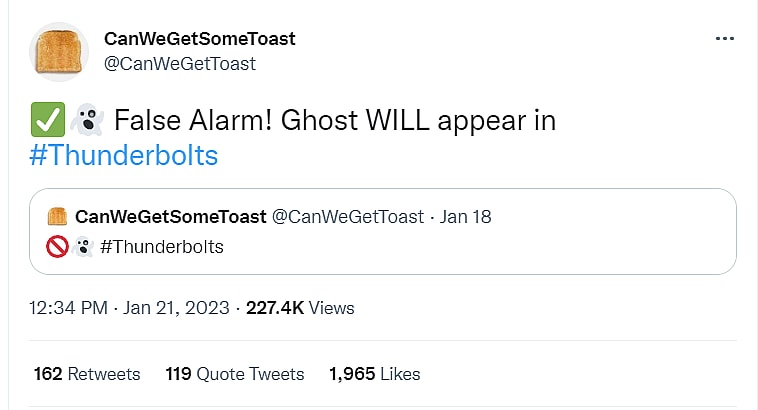Viewport: 758px width, 410px height.
Task: Click the "False Alarm! Ghost WILL appear" text
Action: click(x=335, y=121)
